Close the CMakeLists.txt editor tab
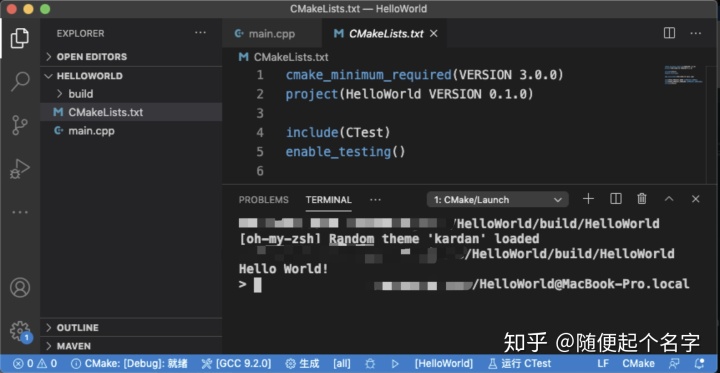The image size is (720, 373). 433,34
